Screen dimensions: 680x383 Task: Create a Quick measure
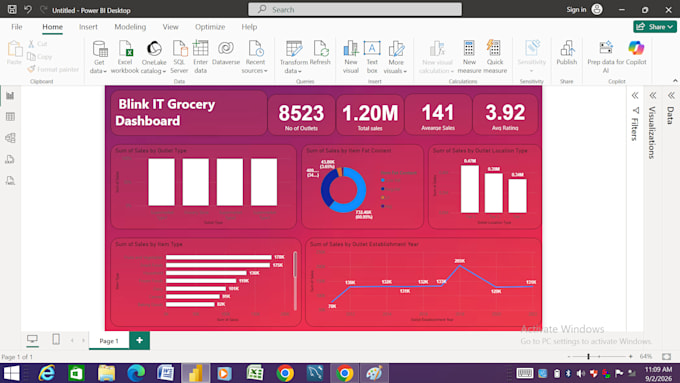[495, 57]
